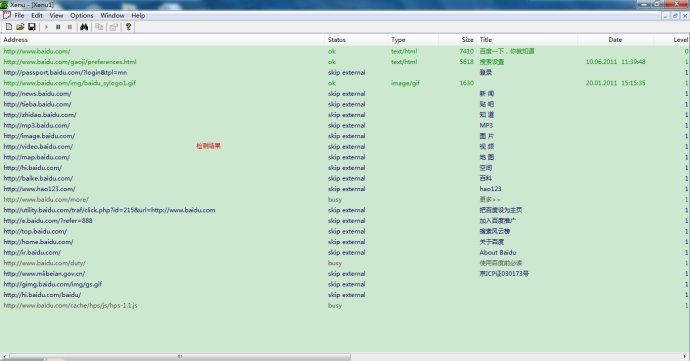Click the horizontal scrollbar right arrow
This screenshot has height=361, width=690.
686,356
